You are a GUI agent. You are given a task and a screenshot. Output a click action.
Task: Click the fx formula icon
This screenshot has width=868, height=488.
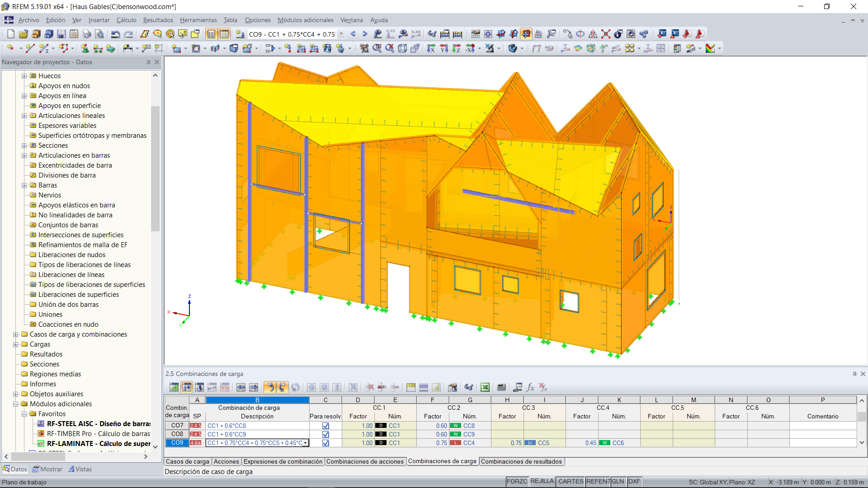[530, 387]
